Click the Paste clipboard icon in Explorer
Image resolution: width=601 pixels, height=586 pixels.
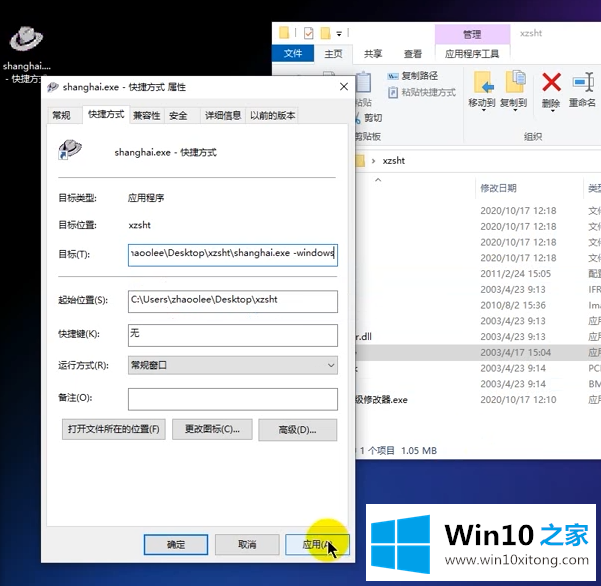tap(363, 82)
